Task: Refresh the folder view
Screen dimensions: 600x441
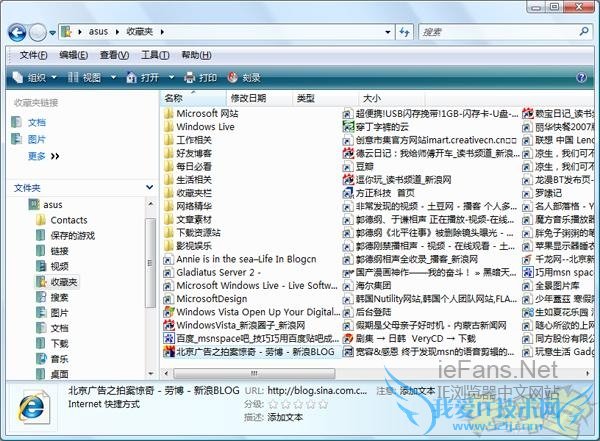Action: tap(404, 32)
